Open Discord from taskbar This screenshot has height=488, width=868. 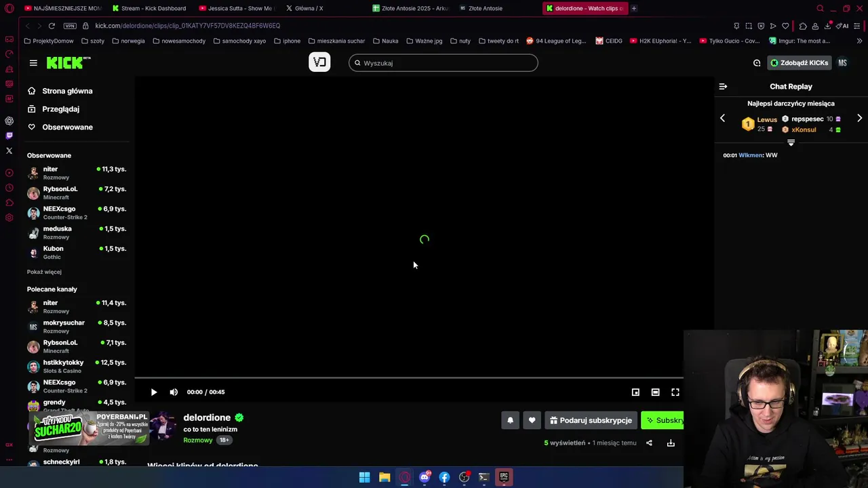[425, 477]
